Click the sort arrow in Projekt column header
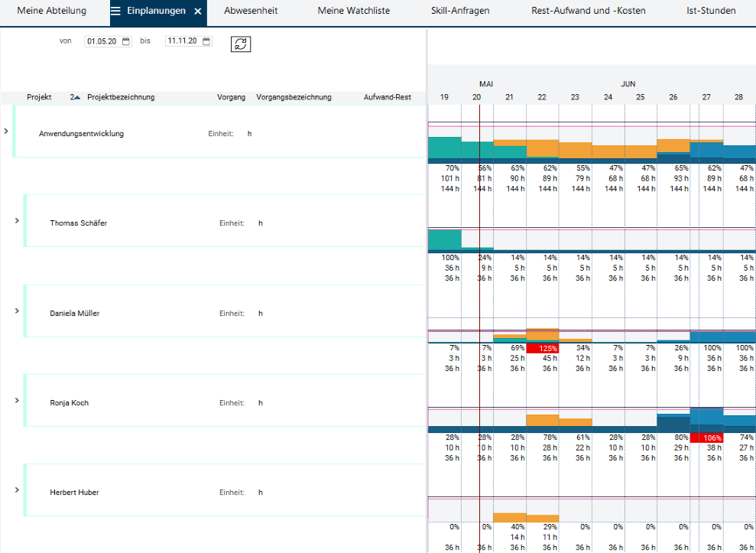 tap(75, 97)
